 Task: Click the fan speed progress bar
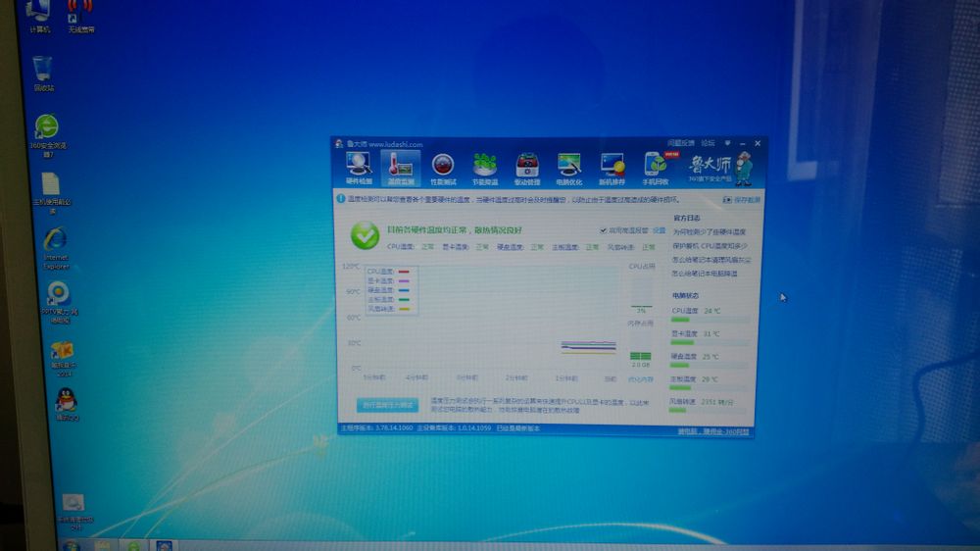(708, 411)
